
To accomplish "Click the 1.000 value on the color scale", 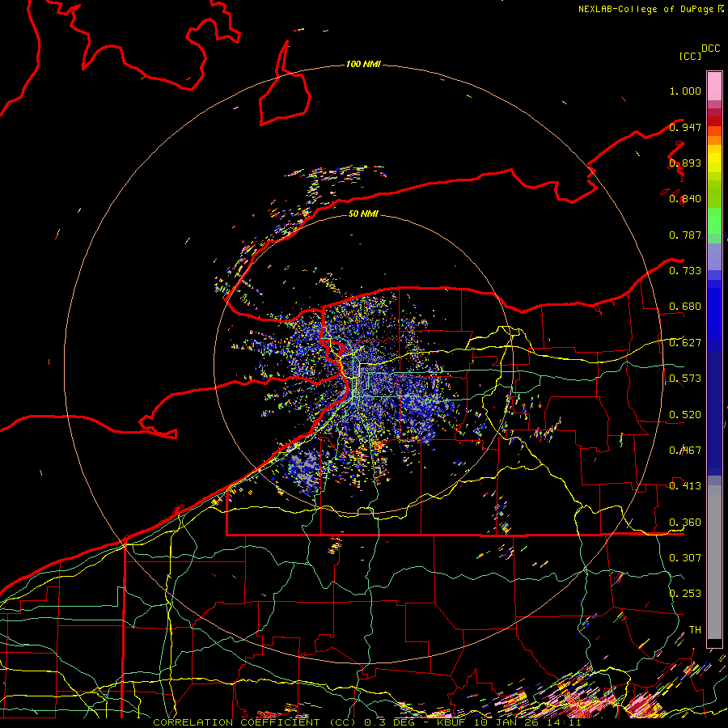I will coord(685,91).
